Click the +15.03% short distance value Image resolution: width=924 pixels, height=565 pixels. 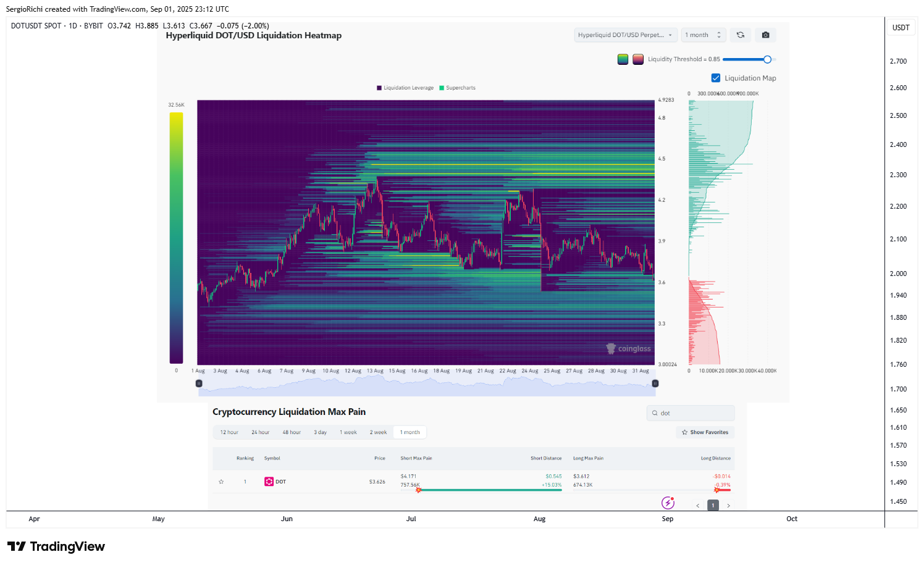(x=552, y=485)
